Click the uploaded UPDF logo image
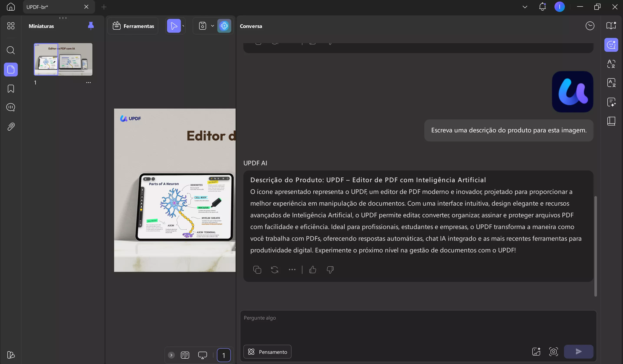 (572, 92)
